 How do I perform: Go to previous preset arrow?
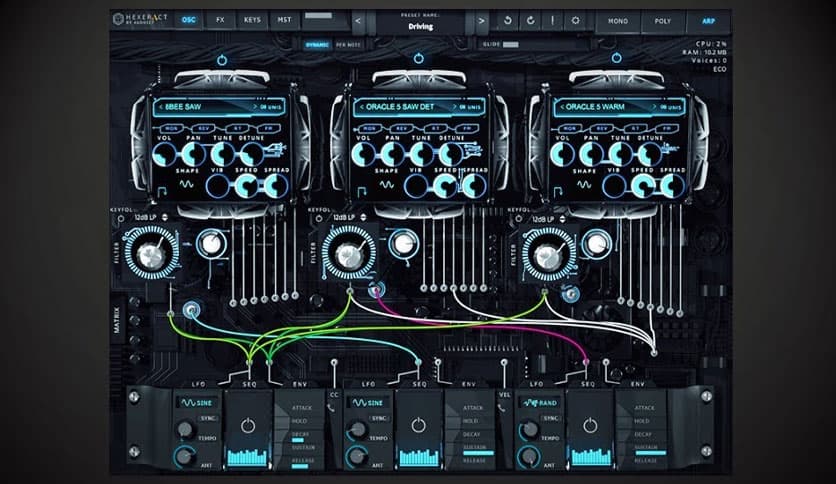click(x=358, y=21)
